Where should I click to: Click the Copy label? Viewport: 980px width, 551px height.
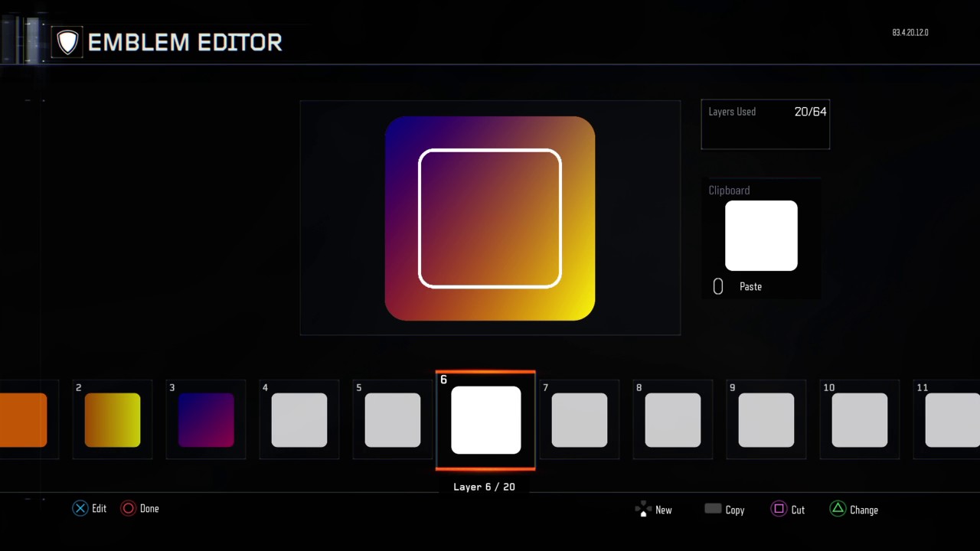point(735,510)
